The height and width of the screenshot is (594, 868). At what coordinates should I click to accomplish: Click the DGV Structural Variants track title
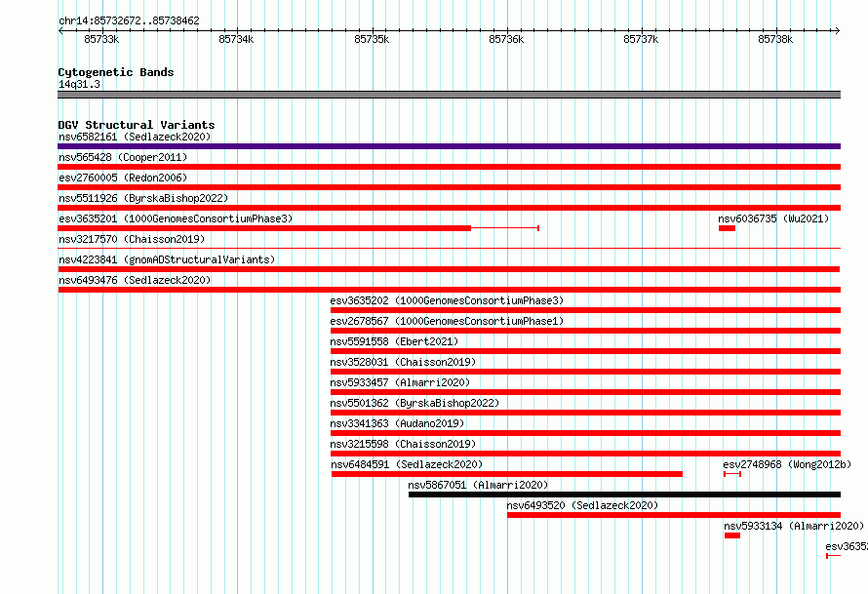coord(137,125)
